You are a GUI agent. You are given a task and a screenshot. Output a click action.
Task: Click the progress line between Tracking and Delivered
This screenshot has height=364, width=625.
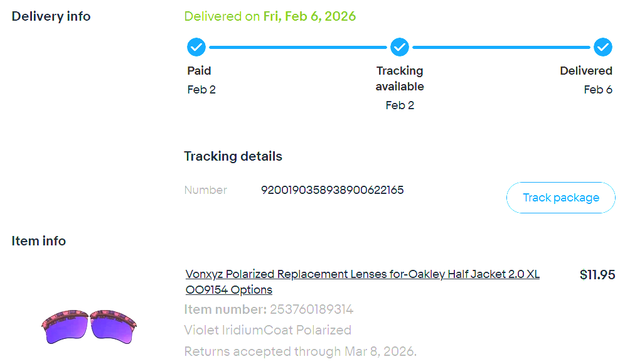click(x=501, y=47)
